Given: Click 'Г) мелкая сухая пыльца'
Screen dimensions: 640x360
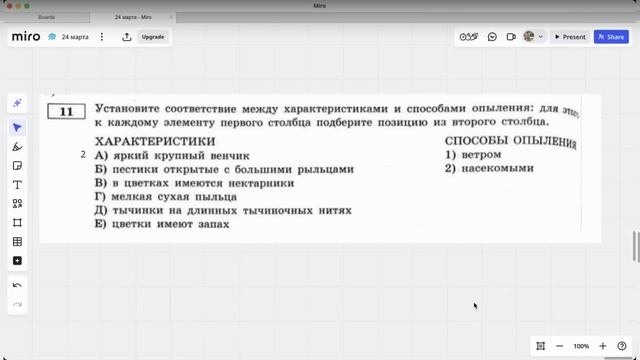Looking at the screenshot, I should [166, 197].
